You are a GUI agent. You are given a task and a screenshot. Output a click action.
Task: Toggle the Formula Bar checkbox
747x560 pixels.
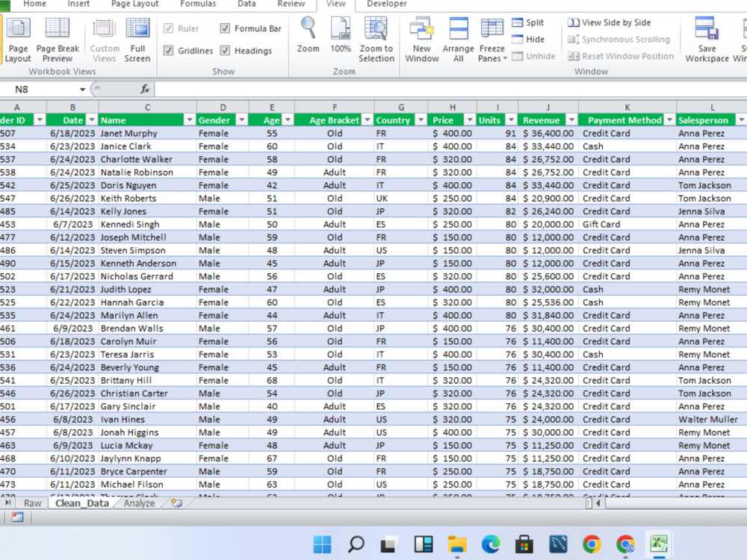point(225,28)
